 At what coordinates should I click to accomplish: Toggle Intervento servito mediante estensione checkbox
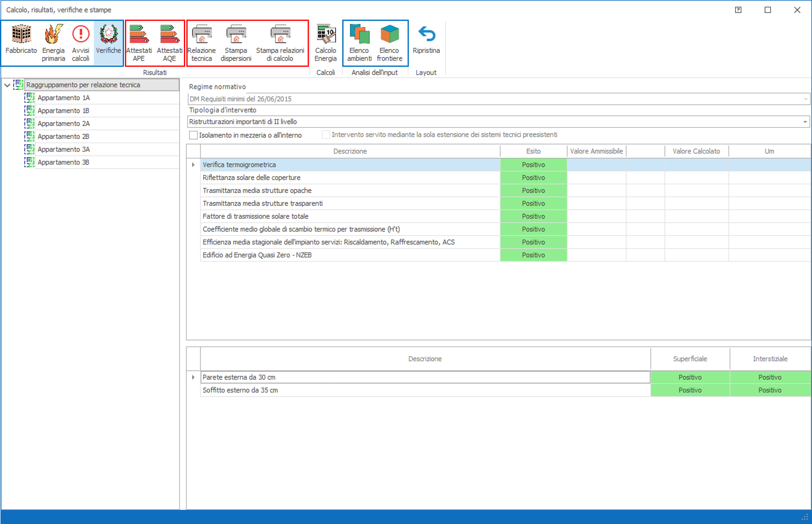[326, 135]
